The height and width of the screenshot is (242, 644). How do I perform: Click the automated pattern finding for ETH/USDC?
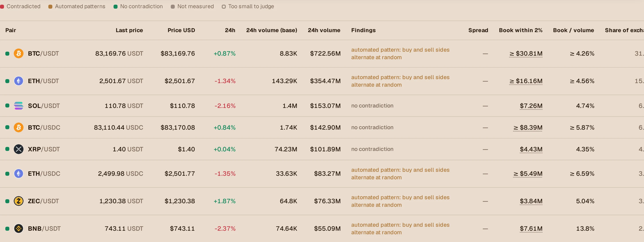(400, 174)
